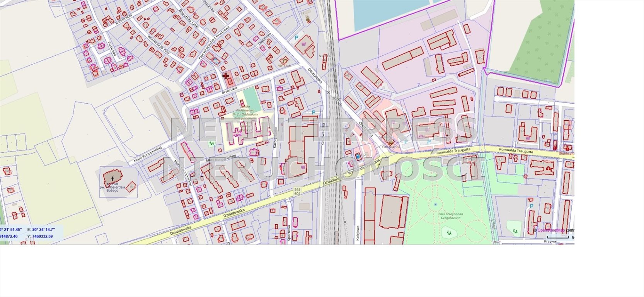Image resolution: width=644 pixels, height=297 pixels.
Task: Open the OpenStreetMap attribution link
Action: (550, 230)
